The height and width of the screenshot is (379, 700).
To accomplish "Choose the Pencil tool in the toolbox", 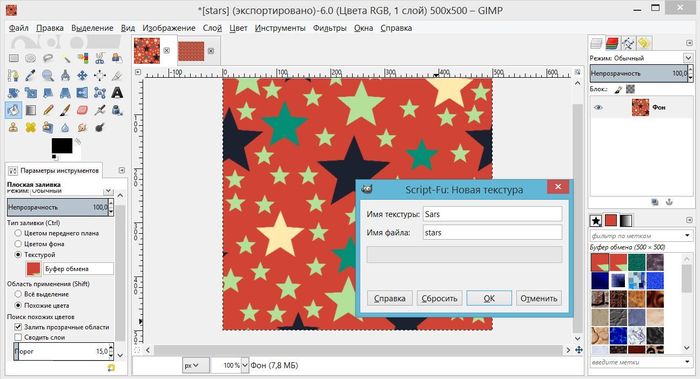I will [x=48, y=110].
